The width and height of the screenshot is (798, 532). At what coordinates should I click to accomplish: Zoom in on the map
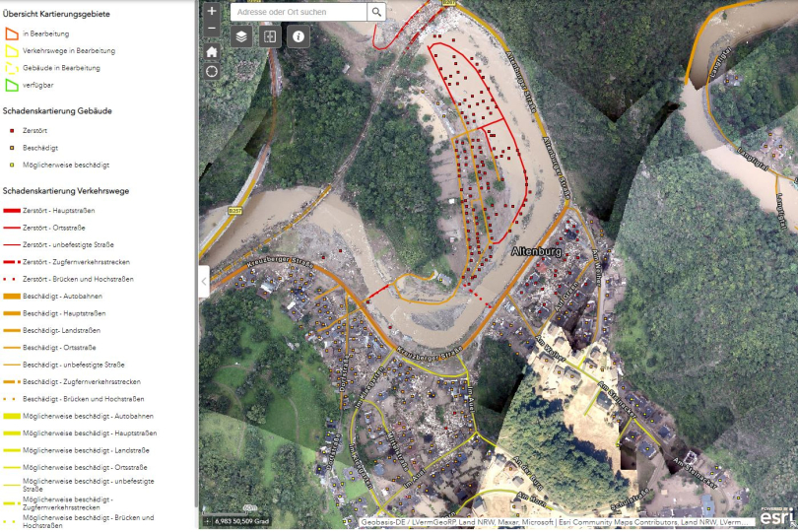click(x=212, y=11)
